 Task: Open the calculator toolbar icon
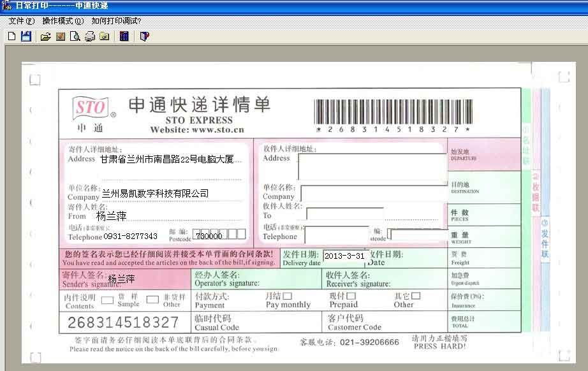coord(123,36)
